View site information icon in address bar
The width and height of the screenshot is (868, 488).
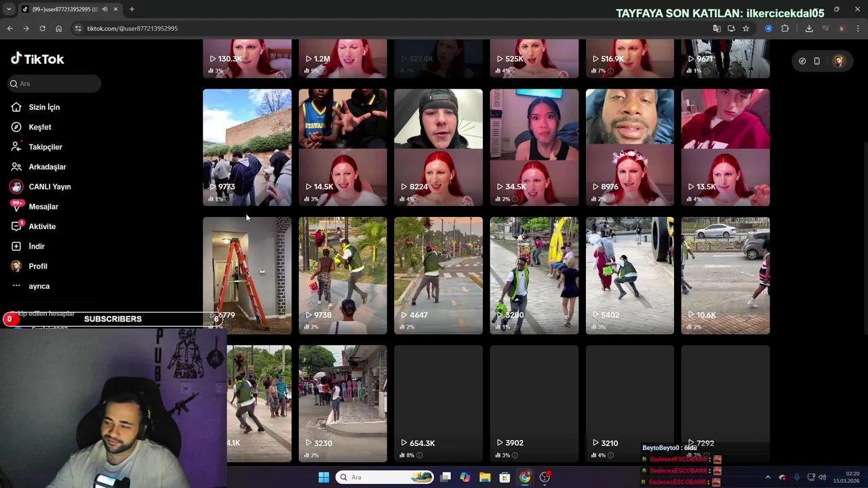pyautogui.click(x=78, y=28)
